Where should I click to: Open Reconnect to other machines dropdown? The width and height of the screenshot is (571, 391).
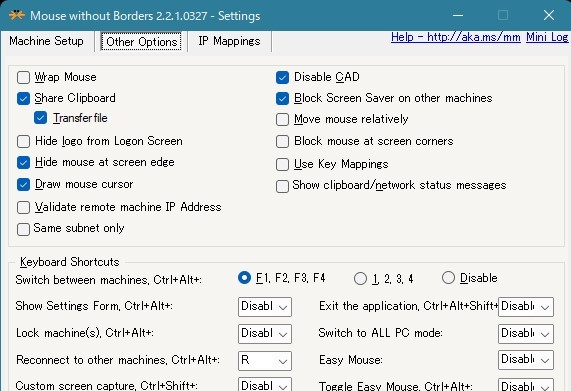pos(265,361)
